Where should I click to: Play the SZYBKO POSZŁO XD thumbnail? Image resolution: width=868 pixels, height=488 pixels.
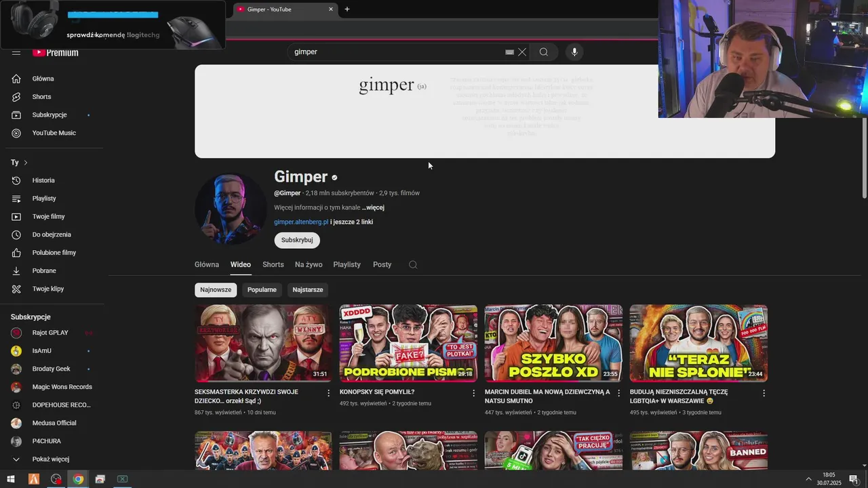[x=553, y=343]
